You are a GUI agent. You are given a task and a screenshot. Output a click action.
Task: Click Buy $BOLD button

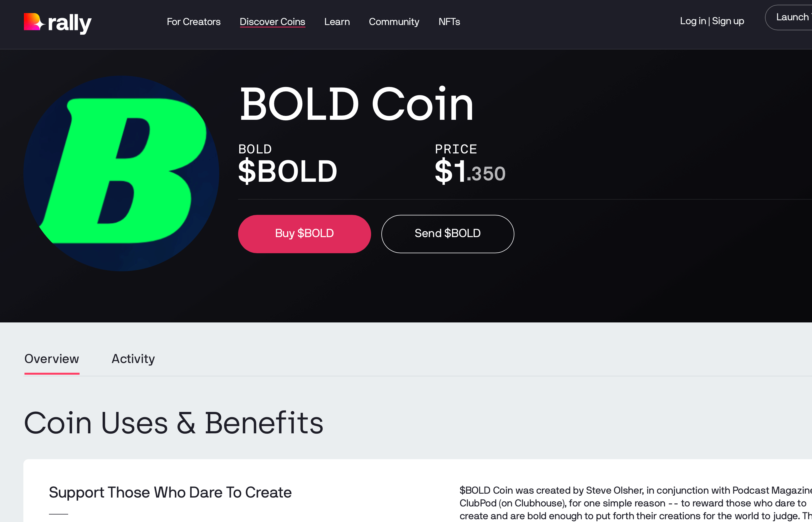(x=304, y=233)
